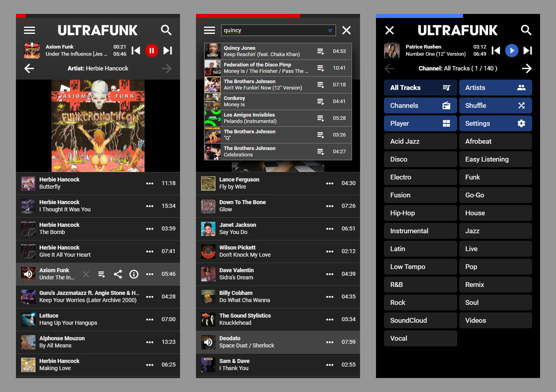This screenshot has width=556, height=392.
Task: Open hamburger menu in left panel
Action: (29, 30)
